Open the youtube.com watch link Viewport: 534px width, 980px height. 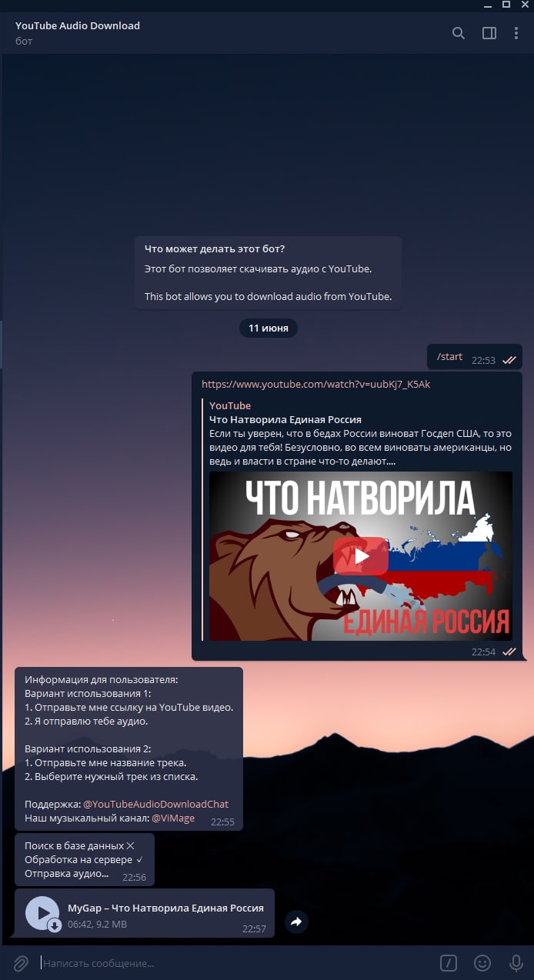(316, 384)
